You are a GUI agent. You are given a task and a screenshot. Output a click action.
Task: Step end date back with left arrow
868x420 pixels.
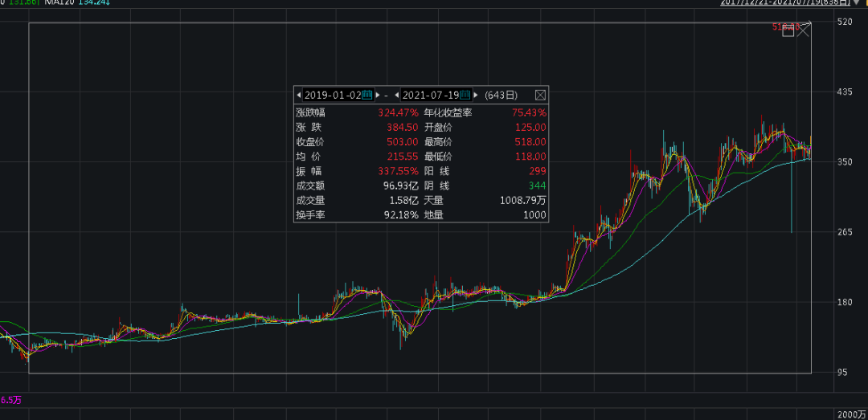[397, 95]
